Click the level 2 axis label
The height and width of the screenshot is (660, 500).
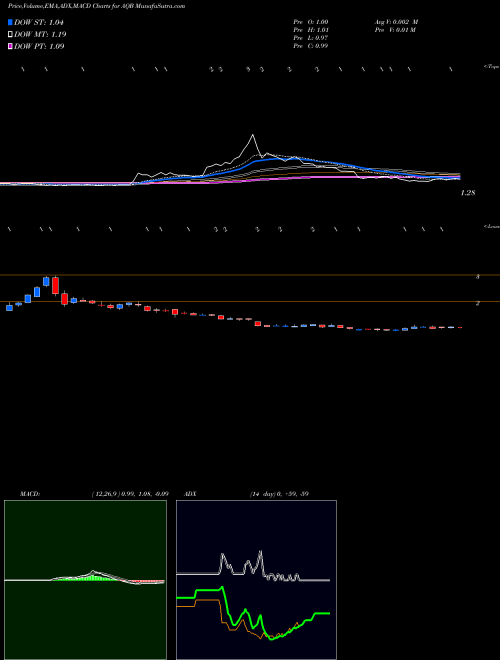click(477, 303)
